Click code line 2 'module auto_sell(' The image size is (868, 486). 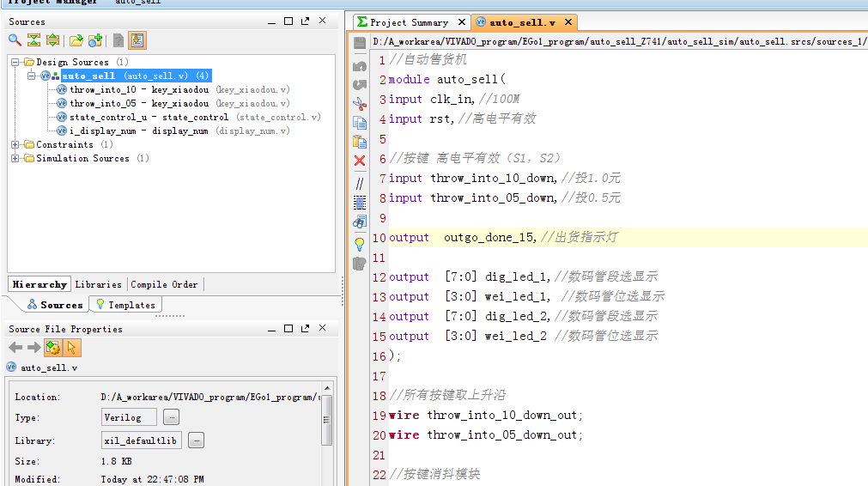pos(447,79)
